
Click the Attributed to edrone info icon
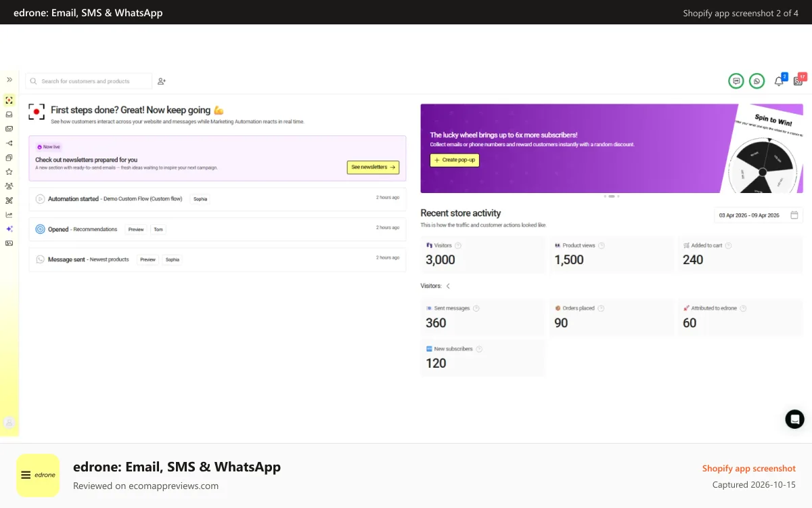coord(743,308)
